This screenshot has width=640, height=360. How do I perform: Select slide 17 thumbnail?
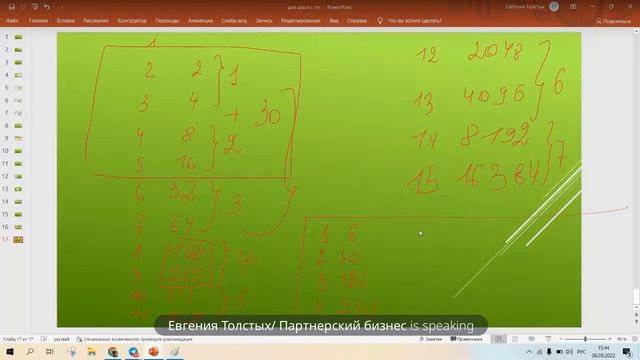18,240
